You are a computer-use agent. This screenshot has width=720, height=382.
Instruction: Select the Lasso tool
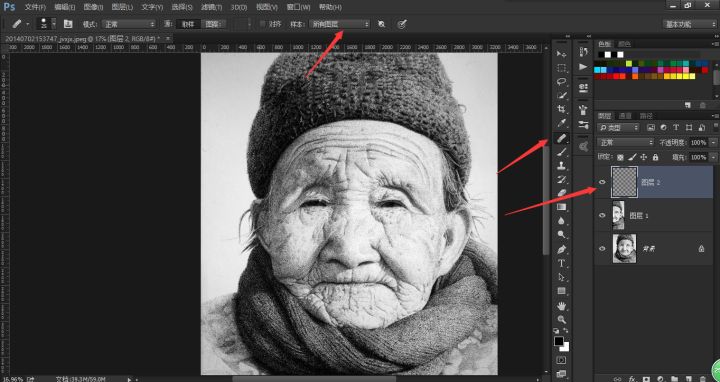pyautogui.click(x=561, y=82)
